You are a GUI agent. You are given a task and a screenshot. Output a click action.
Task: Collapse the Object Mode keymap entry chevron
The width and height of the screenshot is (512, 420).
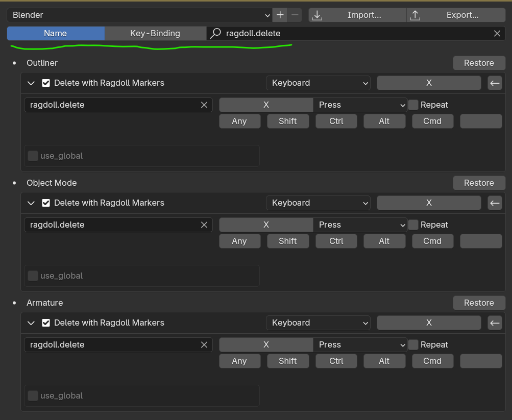coord(31,203)
